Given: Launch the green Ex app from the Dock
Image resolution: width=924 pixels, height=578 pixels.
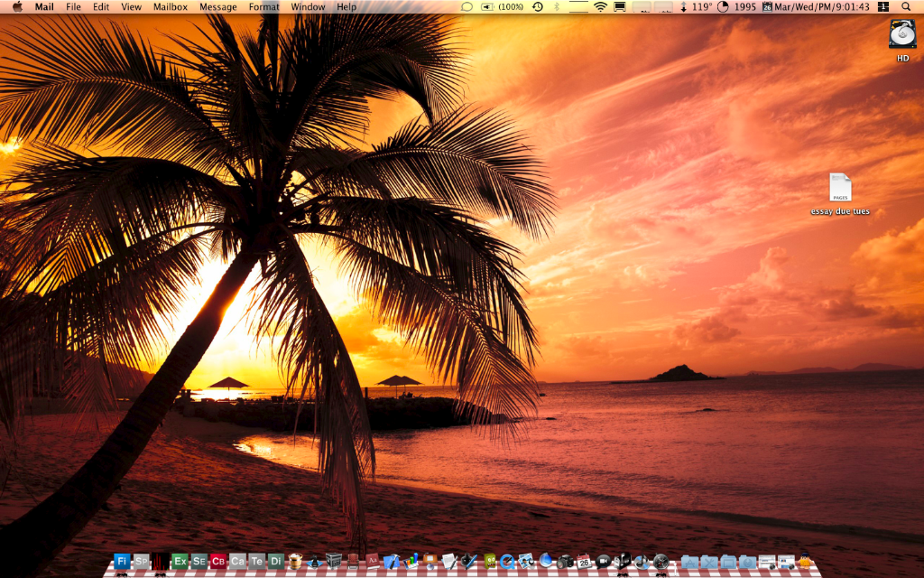Looking at the screenshot, I should coord(180,561).
